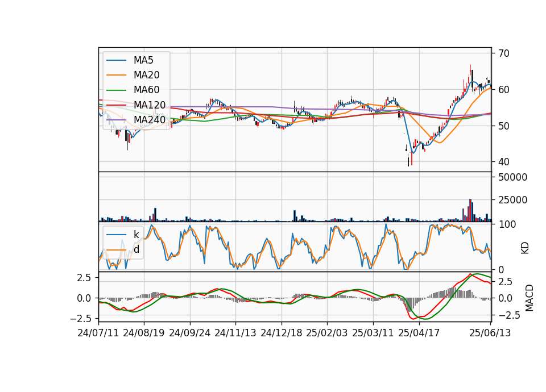Click the tallest volume bar near June 2025
Viewport: 546px width, 392px height.
470,210
